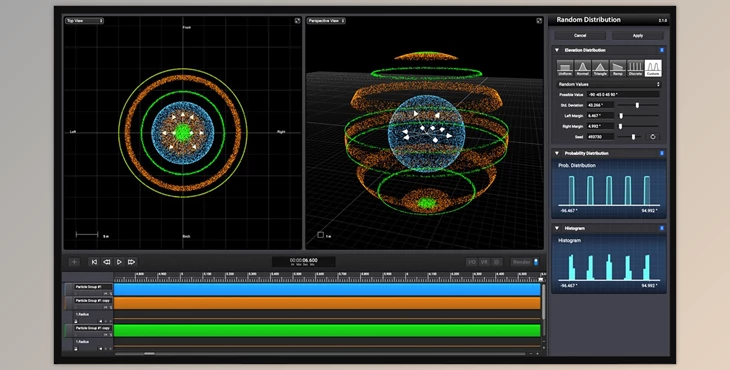Adjust the Left Margin slider
This screenshot has height=370, width=730.
point(621,115)
